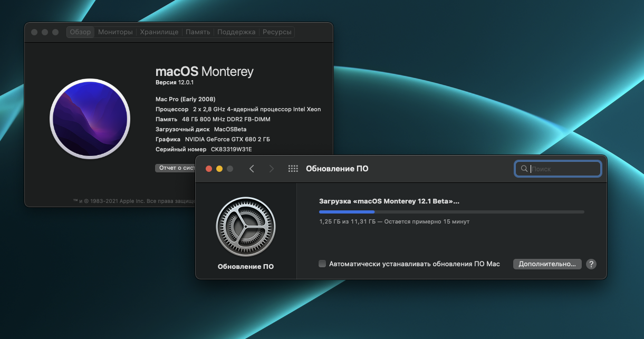The image size is (644, 339).
Task: Click the NVIDIA GeForce GTX 680 2 ГБ text
Action: click(x=227, y=139)
